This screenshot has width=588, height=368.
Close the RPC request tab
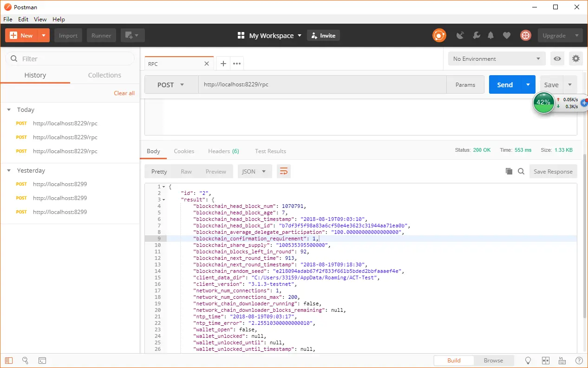pos(207,64)
